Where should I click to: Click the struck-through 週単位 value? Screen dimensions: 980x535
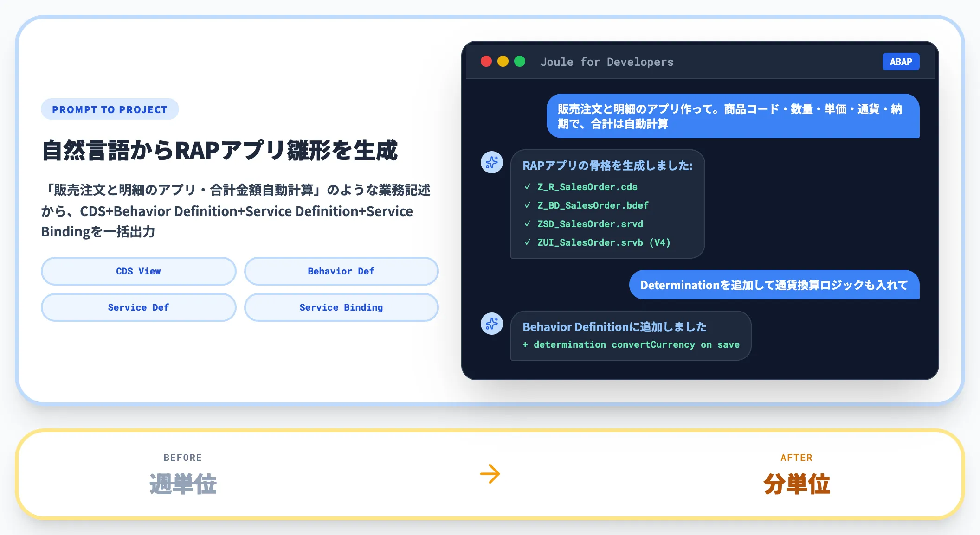click(x=183, y=484)
